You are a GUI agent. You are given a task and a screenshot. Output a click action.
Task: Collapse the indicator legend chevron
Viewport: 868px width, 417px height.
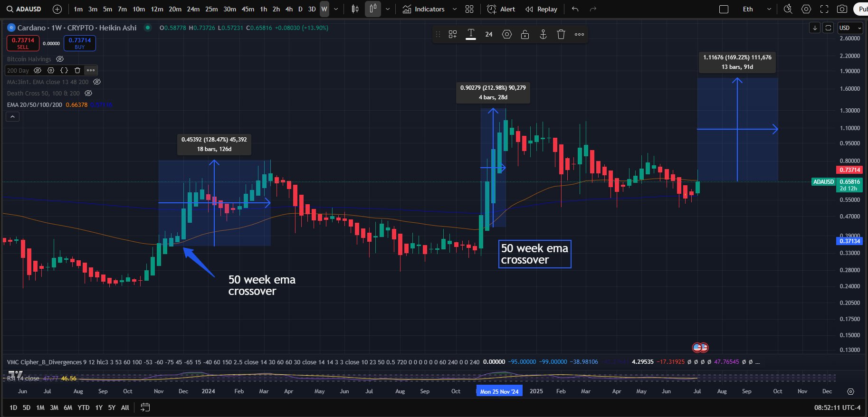coord(13,116)
